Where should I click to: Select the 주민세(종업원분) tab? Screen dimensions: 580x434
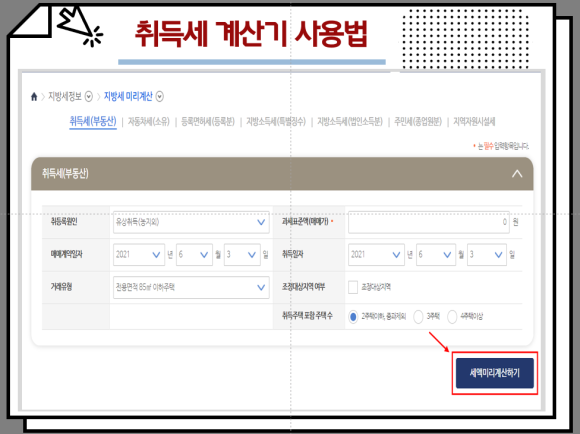[x=418, y=121]
